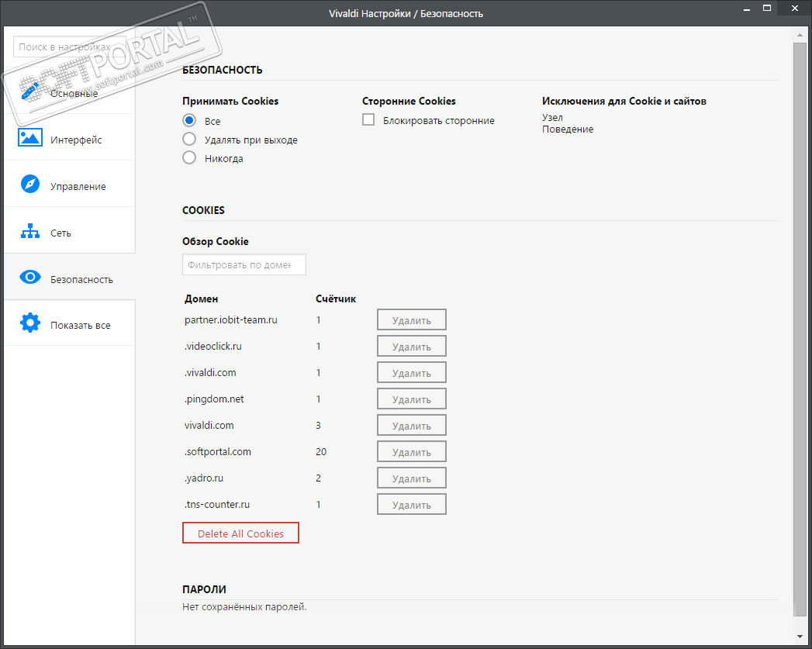Choose 'Удалять при выходе' radio option
812x649 pixels.
pos(189,140)
